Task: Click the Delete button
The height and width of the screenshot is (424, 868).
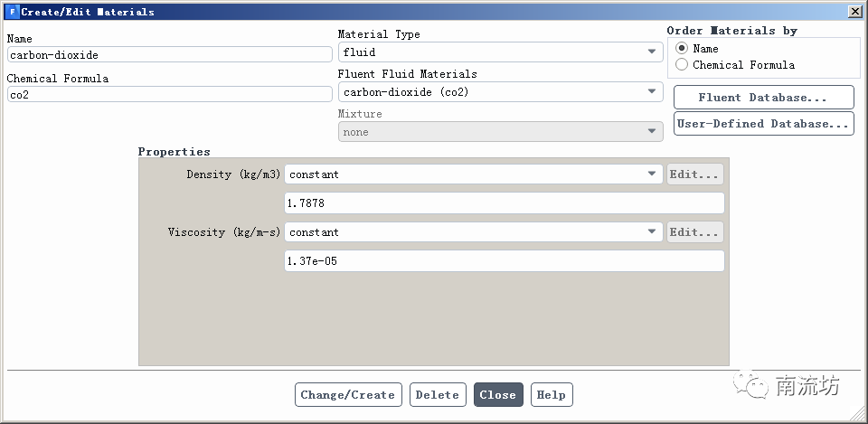Action: click(x=438, y=394)
